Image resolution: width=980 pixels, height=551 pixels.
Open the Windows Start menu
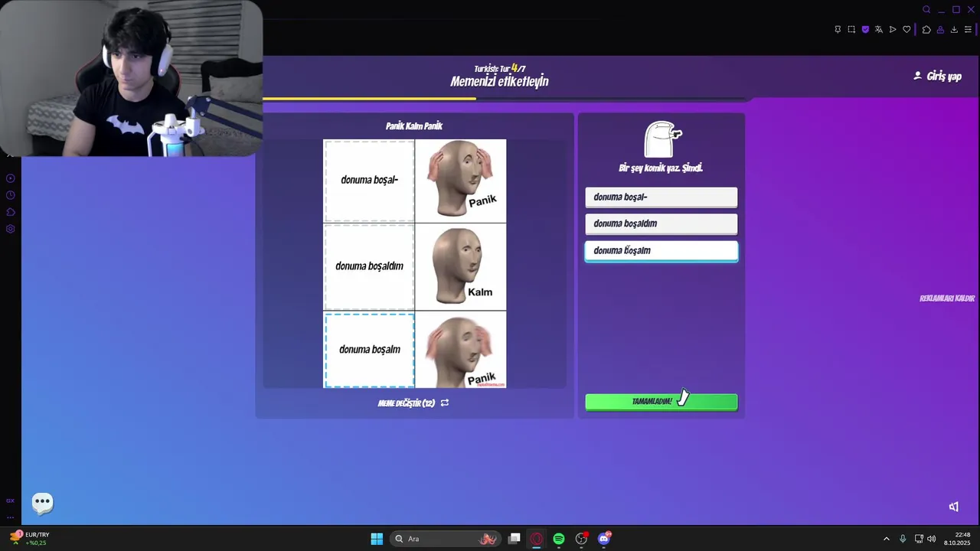pyautogui.click(x=377, y=539)
